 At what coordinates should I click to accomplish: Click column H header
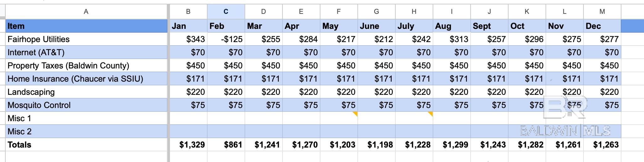tap(414, 12)
